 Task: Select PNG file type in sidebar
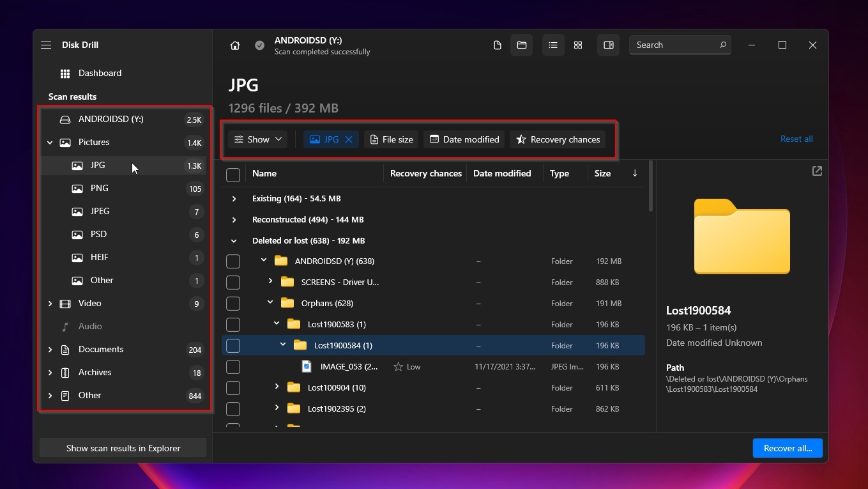click(x=123, y=189)
